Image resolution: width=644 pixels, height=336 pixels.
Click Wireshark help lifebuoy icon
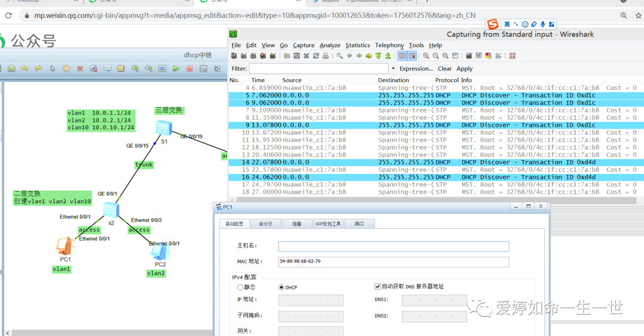512,56
